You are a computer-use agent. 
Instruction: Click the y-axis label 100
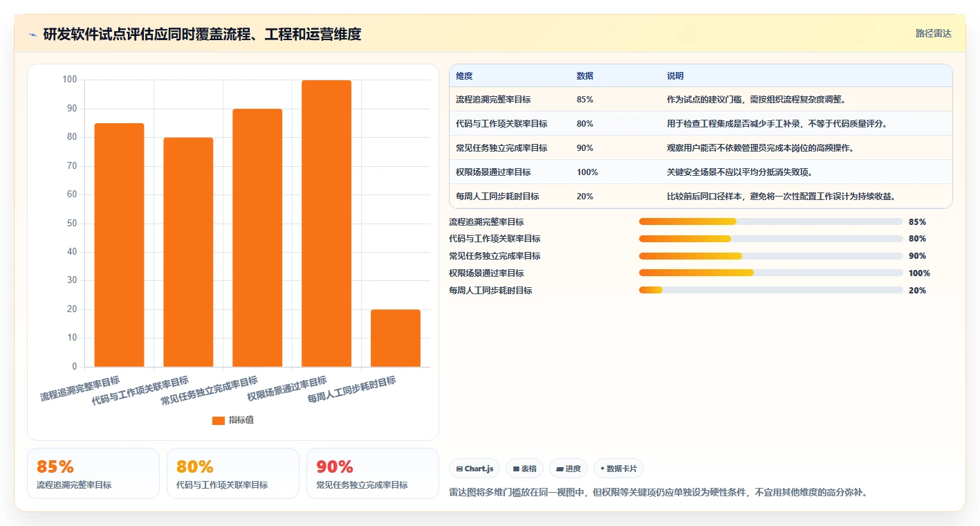(70, 80)
